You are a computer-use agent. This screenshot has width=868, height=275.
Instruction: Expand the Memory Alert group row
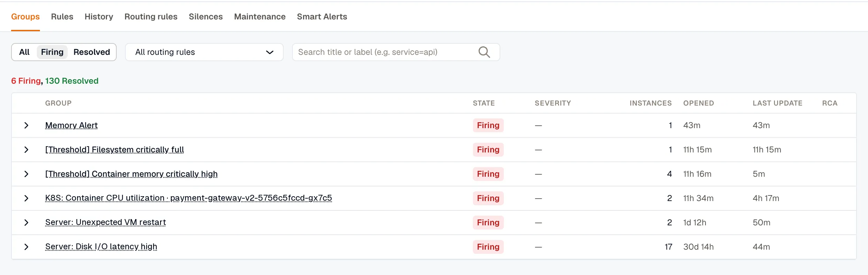point(26,125)
